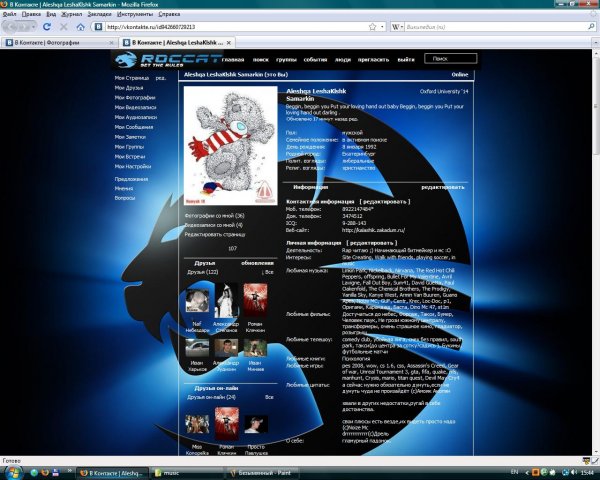Open the Wikipedia search engine dropdown
This screenshot has height=480, width=600.
pos(398,27)
